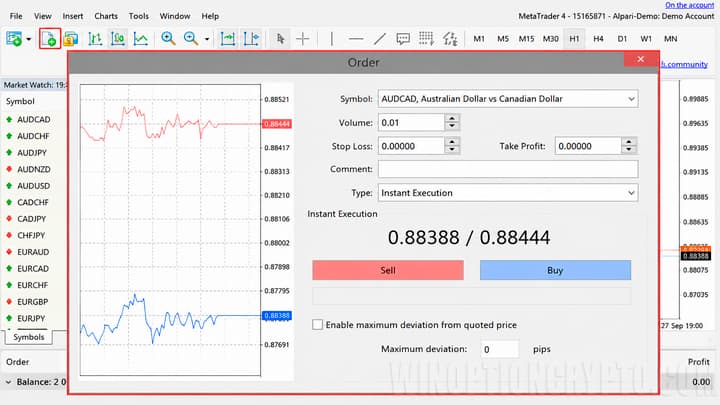Close the Order dialog window
The width and height of the screenshot is (720, 405).
coord(641,59)
